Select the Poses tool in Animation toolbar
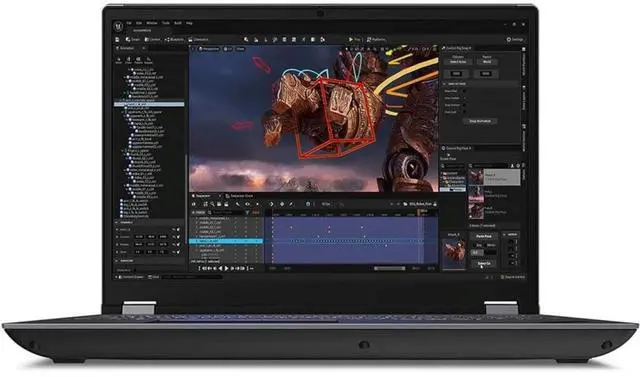Screen dimensions: 640x377 tap(128, 60)
